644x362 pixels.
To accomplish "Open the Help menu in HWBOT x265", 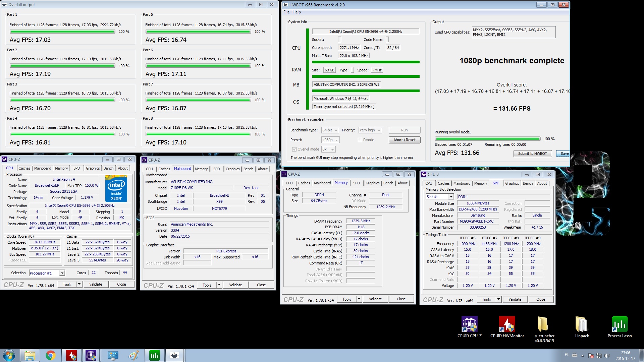I will click(297, 12).
